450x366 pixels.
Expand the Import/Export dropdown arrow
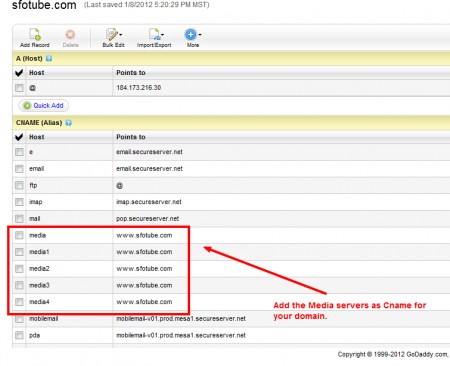[162, 35]
